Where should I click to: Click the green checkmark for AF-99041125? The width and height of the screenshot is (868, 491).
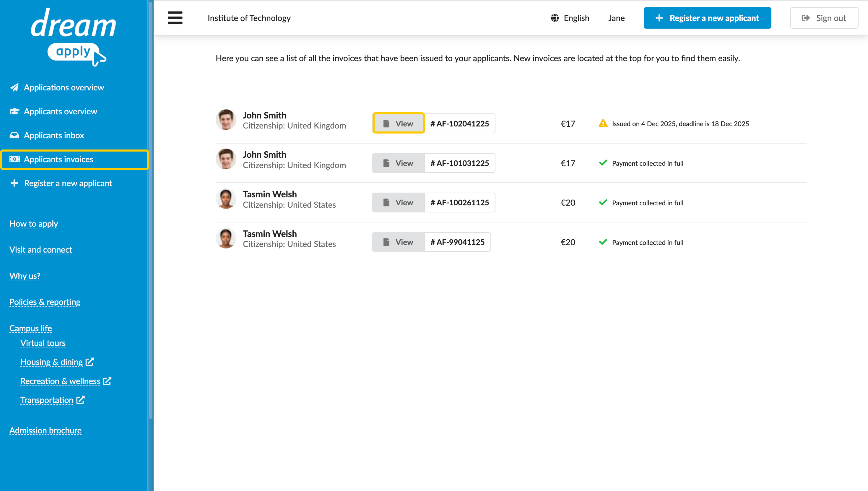[x=603, y=242]
